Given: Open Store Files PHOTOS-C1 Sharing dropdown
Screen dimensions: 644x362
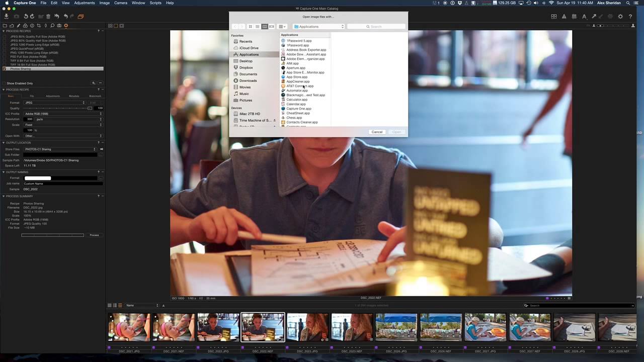Looking at the screenshot, I should [60, 149].
